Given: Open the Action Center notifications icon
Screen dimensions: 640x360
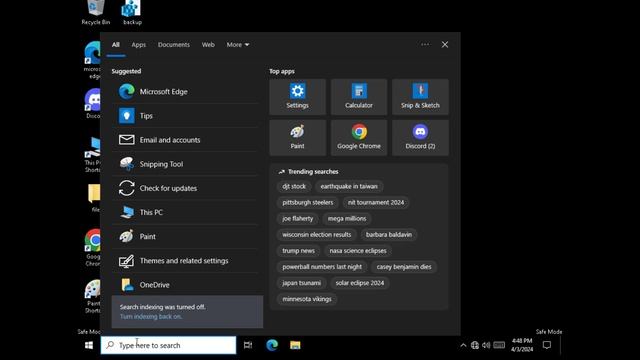Looking at the screenshot, I should coord(547,345).
